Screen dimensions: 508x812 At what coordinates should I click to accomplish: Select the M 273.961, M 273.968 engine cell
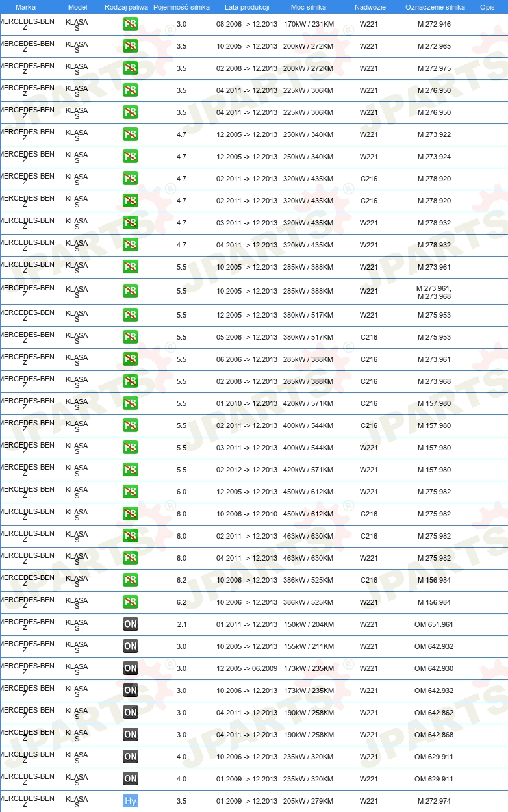tap(434, 293)
